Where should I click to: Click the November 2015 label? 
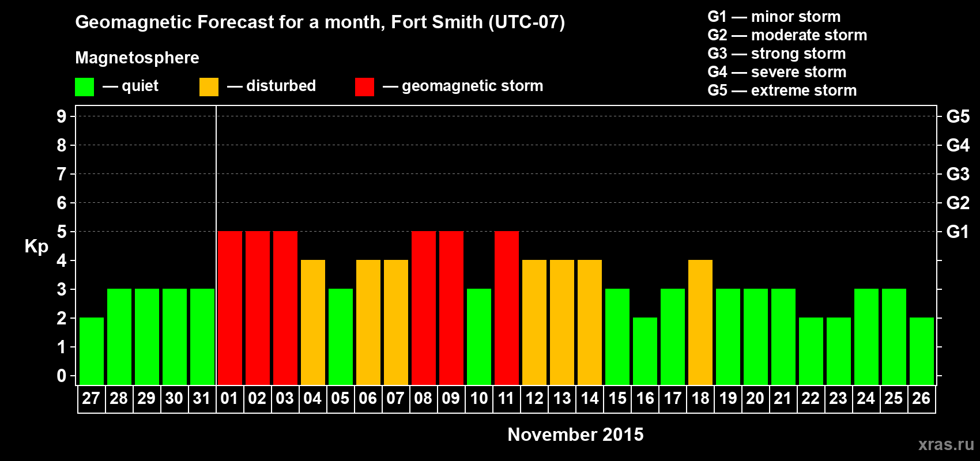(x=575, y=434)
